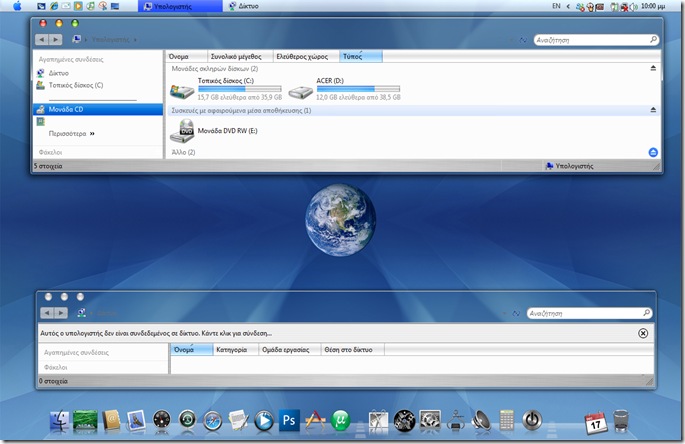This screenshot has width=685, height=444.
Task: Click blue eject icon in Computer window
Action: (x=653, y=152)
